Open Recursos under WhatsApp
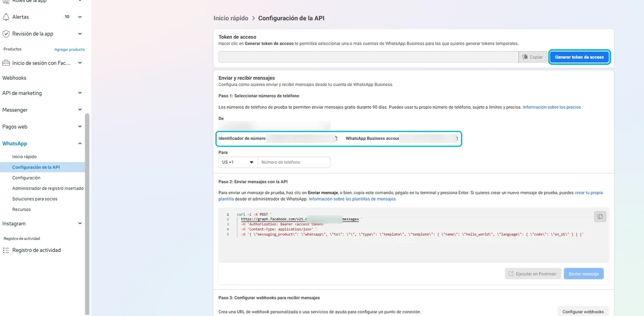 click(22, 210)
